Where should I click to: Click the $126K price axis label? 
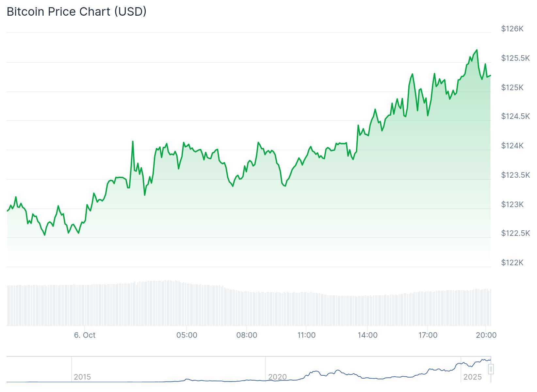(x=512, y=29)
